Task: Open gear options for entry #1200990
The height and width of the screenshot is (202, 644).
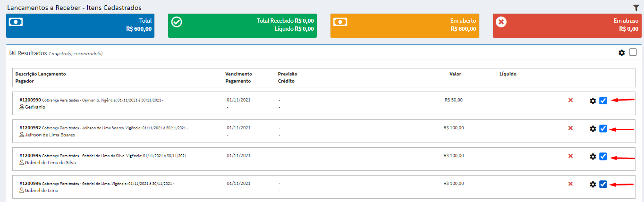Action: (593, 101)
